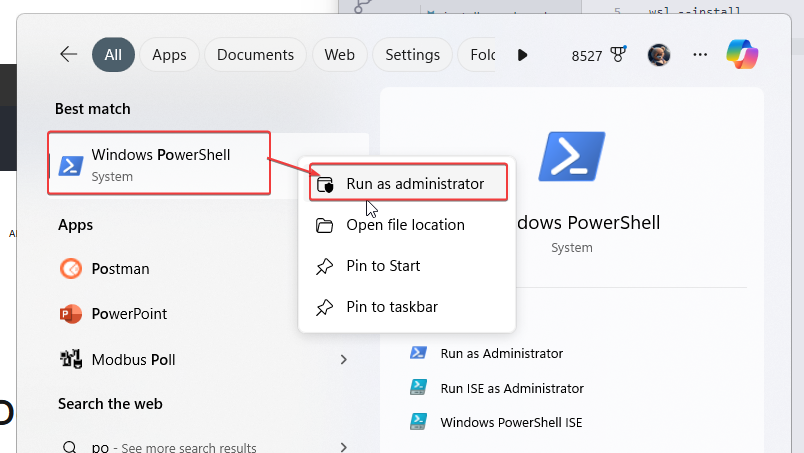Select Windows PowerShell best match result
This screenshot has width=804, height=453.
159,163
